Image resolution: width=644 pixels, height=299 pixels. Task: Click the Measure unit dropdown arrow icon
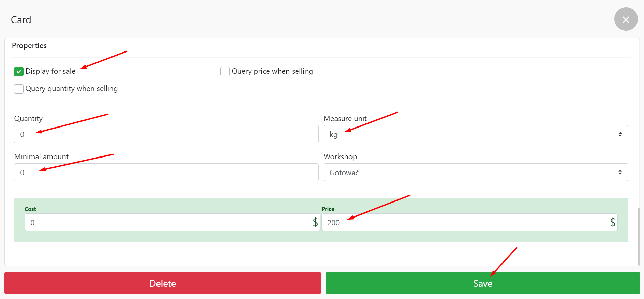pos(620,134)
